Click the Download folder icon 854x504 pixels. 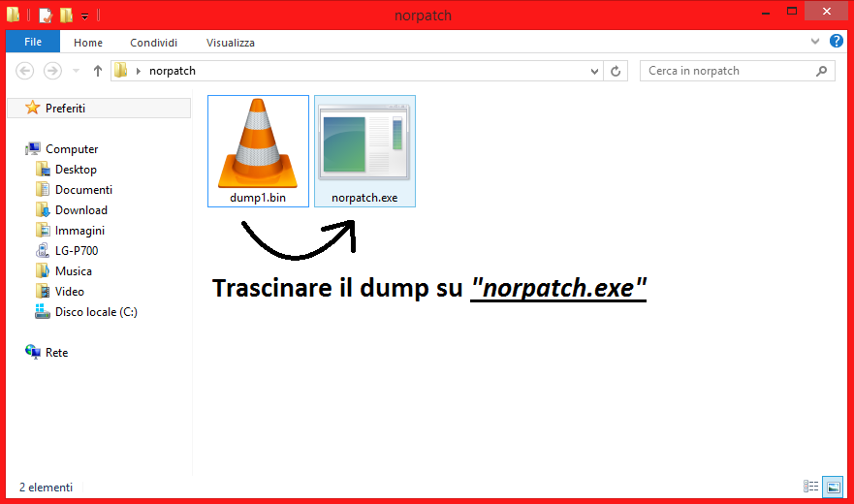coord(43,209)
